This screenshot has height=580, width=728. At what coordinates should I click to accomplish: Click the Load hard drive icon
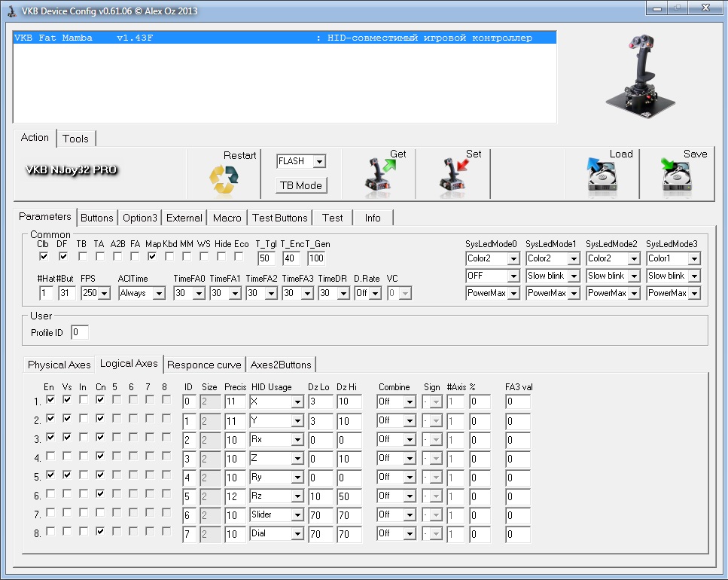(x=602, y=175)
